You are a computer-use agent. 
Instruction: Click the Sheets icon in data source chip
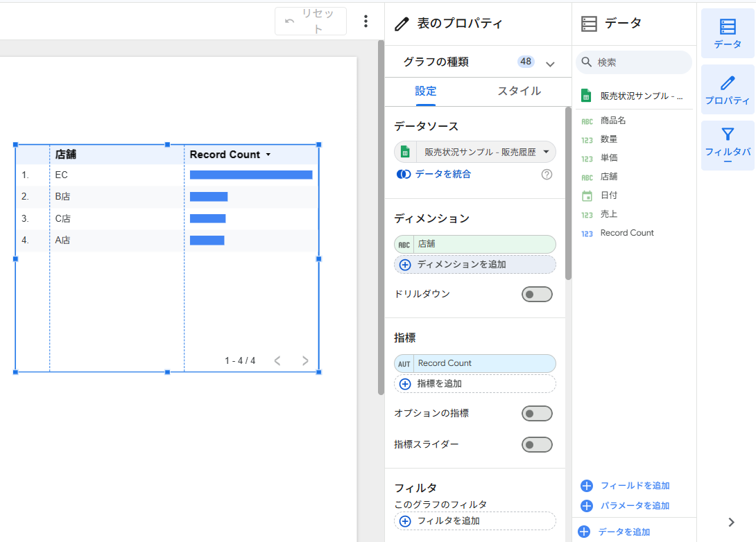click(405, 152)
